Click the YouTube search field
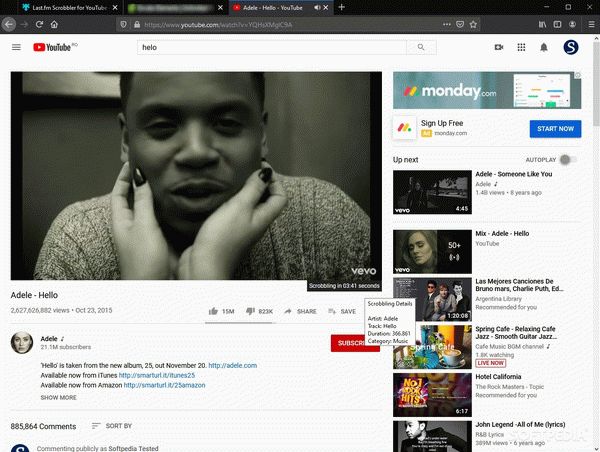The width and height of the screenshot is (600, 452). (x=272, y=47)
